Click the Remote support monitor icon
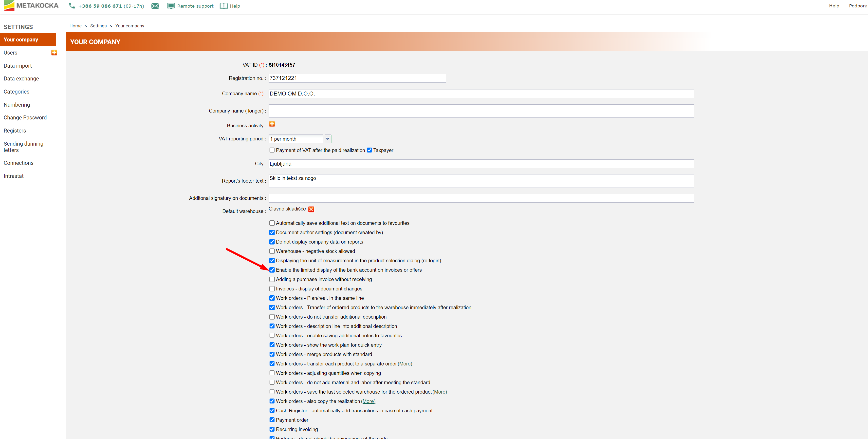This screenshot has height=439, width=868. pyautogui.click(x=171, y=6)
